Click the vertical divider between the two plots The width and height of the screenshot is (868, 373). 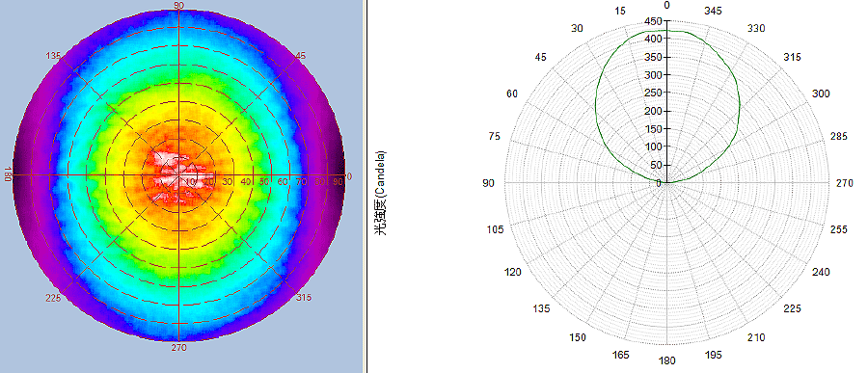[366, 187]
